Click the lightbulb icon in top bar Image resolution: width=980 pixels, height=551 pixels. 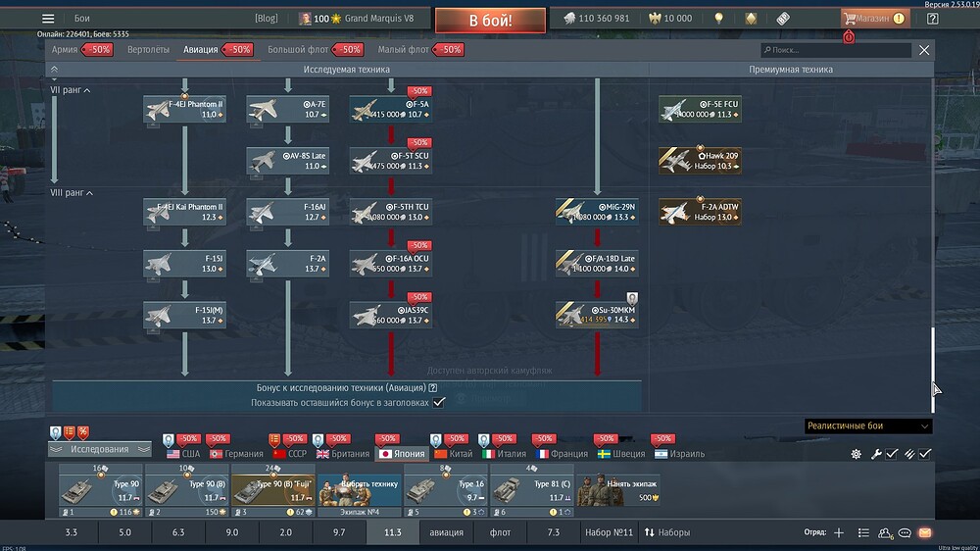pos(718,18)
